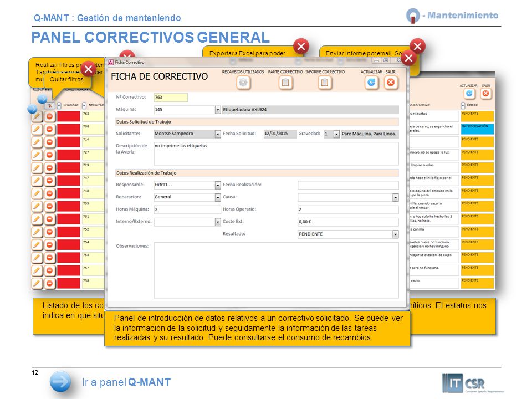Click the limpiar ruedas description cell
This screenshot has width=532, height=399.
(434, 167)
